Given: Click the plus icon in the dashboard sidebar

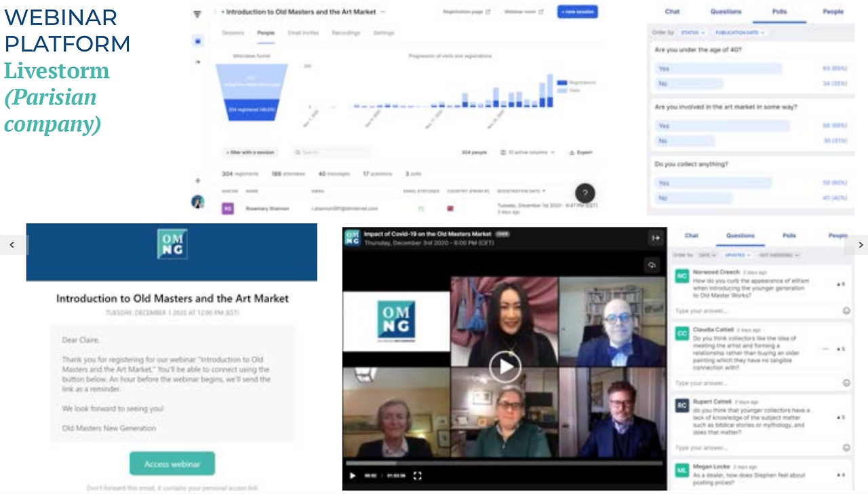Looking at the screenshot, I should [x=197, y=180].
